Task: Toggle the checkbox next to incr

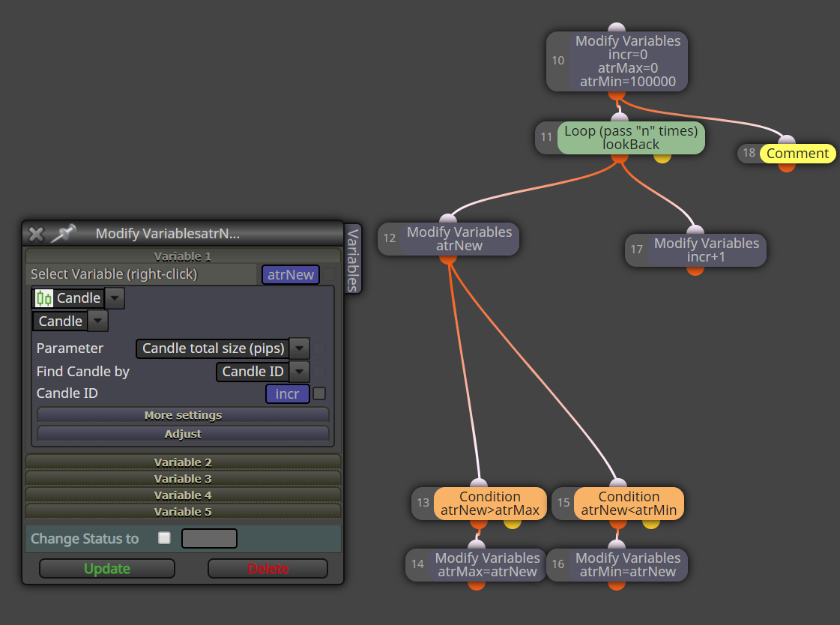Action: pyautogui.click(x=319, y=393)
